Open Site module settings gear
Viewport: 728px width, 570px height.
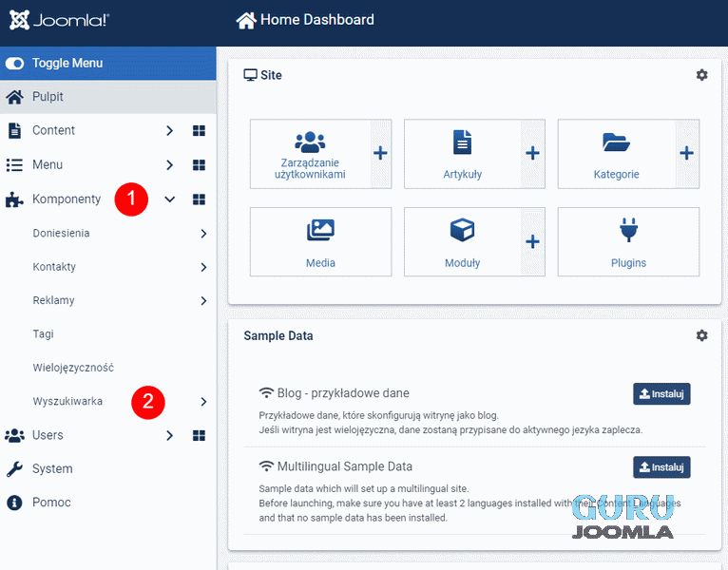(702, 75)
